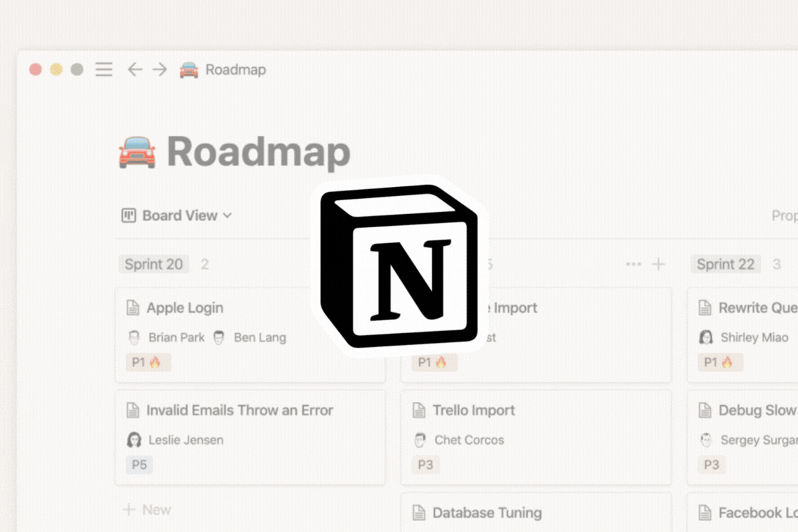Click page icon on Trello Import card
Image resolution: width=798 pixels, height=532 pixels.
pos(419,410)
